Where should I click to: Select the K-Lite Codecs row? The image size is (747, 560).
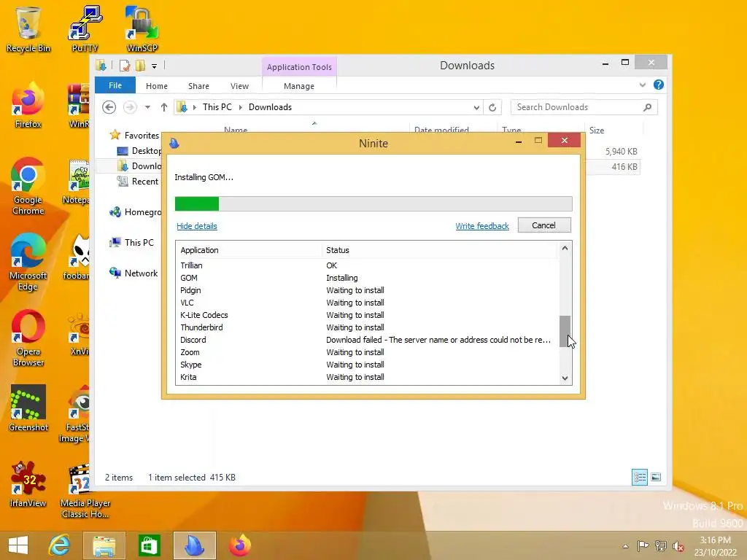point(368,315)
